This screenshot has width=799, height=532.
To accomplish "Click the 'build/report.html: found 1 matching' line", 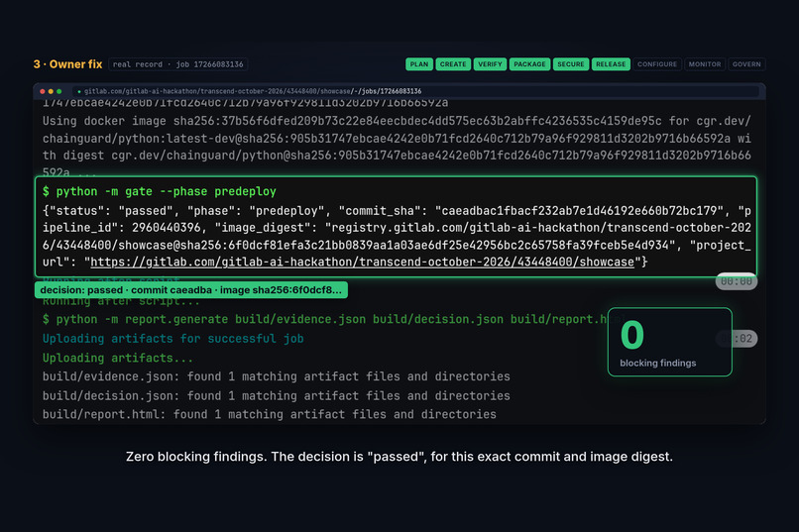I will point(269,414).
